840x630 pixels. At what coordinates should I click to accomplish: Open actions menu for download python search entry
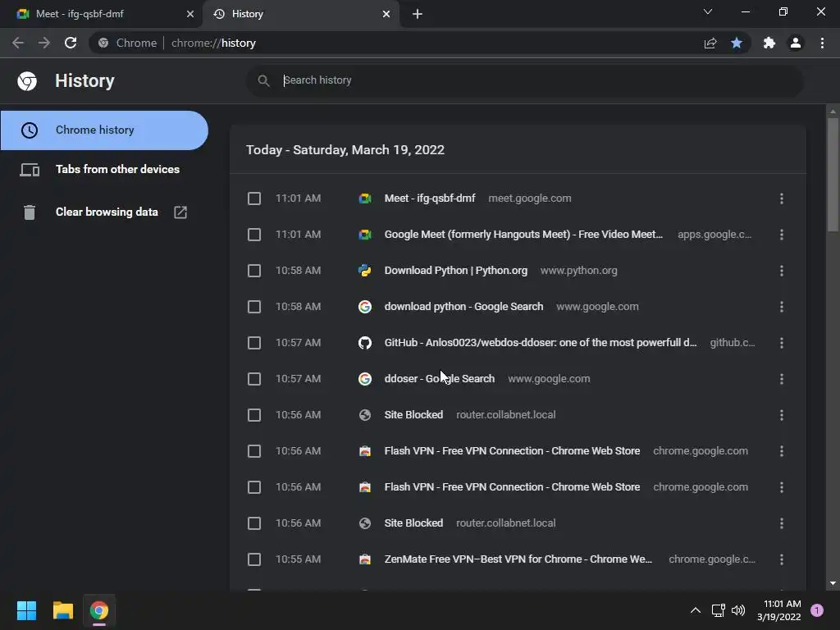pyautogui.click(x=782, y=307)
